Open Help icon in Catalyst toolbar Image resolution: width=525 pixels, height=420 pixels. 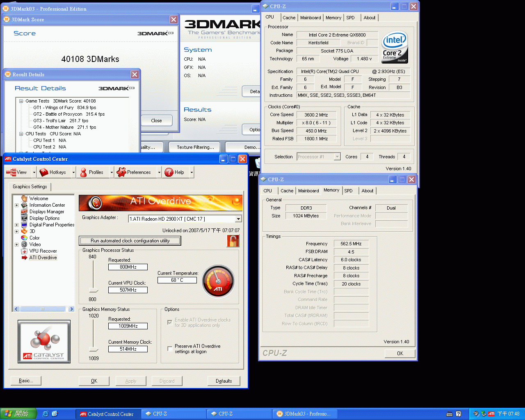pos(169,172)
